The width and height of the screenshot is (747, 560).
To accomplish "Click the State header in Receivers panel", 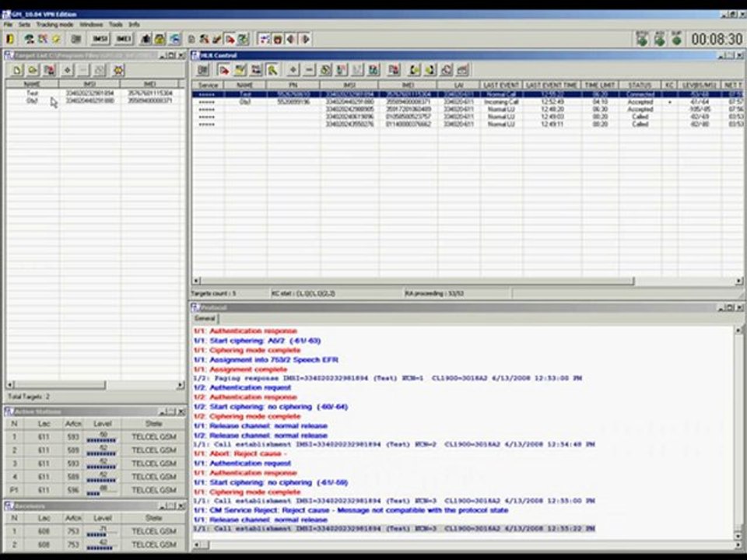I will tap(153, 518).
